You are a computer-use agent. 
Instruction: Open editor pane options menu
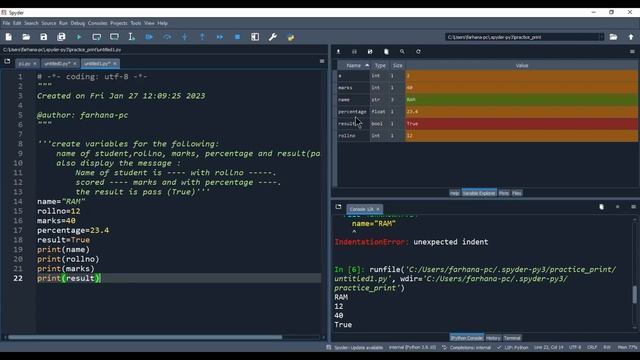point(322,61)
